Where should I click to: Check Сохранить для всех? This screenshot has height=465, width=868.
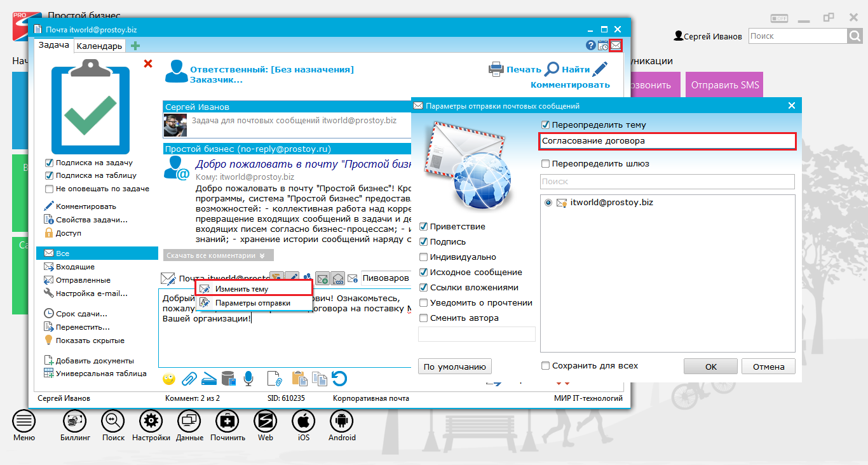tap(545, 366)
